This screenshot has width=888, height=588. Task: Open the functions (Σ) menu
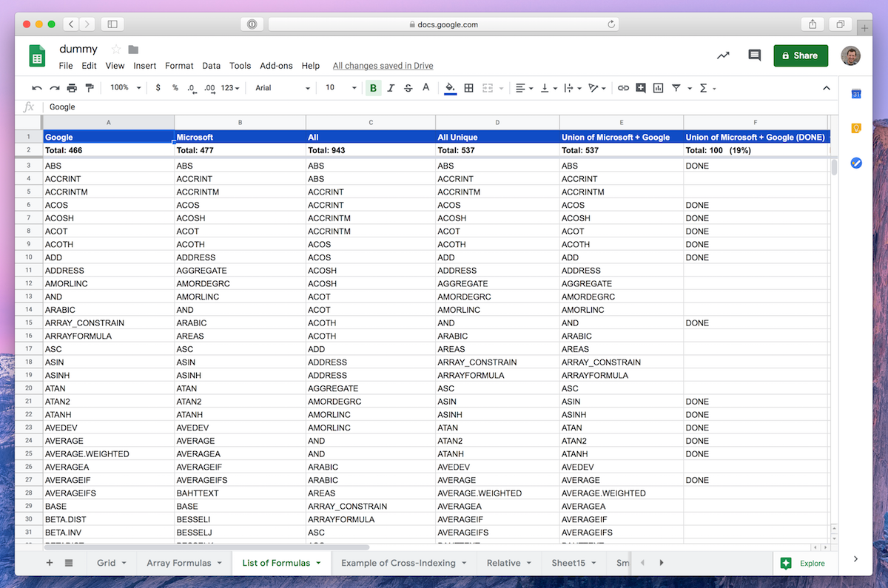tap(703, 87)
